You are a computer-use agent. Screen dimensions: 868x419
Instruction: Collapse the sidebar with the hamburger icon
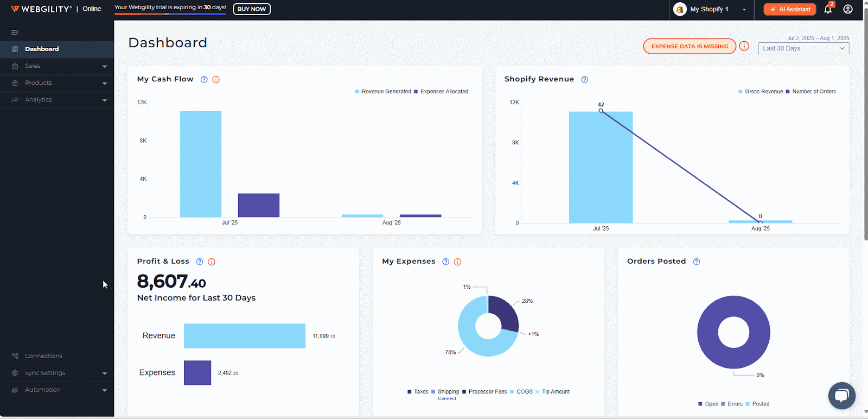click(x=15, y=33)
